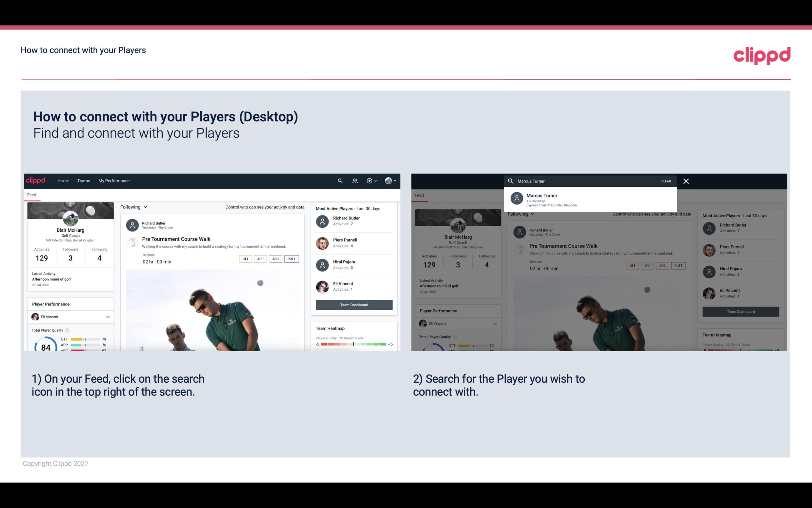
Task: Click the APP performance category icon
Action: tap(259, 258)
